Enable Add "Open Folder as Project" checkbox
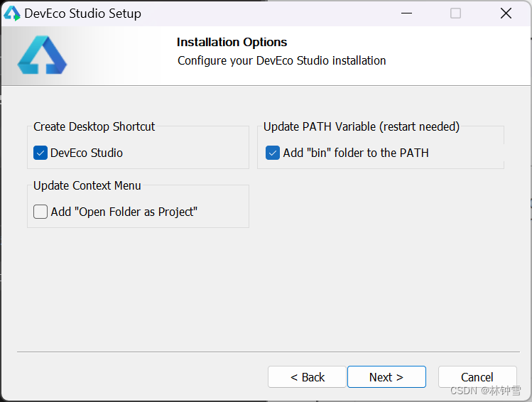The height and width of the screenshot is (402, 532). pos(40,212)
